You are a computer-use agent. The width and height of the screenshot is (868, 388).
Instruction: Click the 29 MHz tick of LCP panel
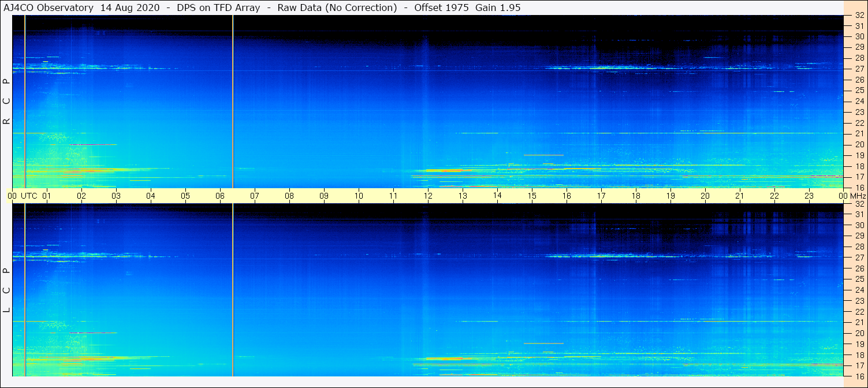coord(859,236)
